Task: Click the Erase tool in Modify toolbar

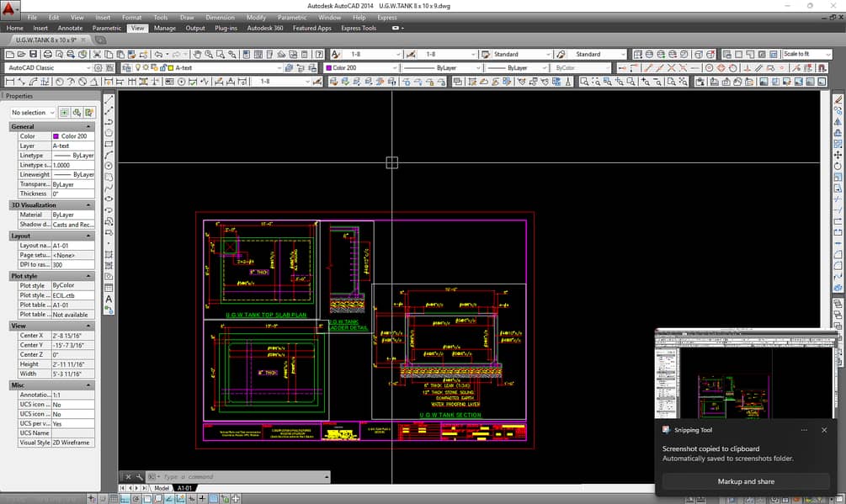Action: pos(838,99)
